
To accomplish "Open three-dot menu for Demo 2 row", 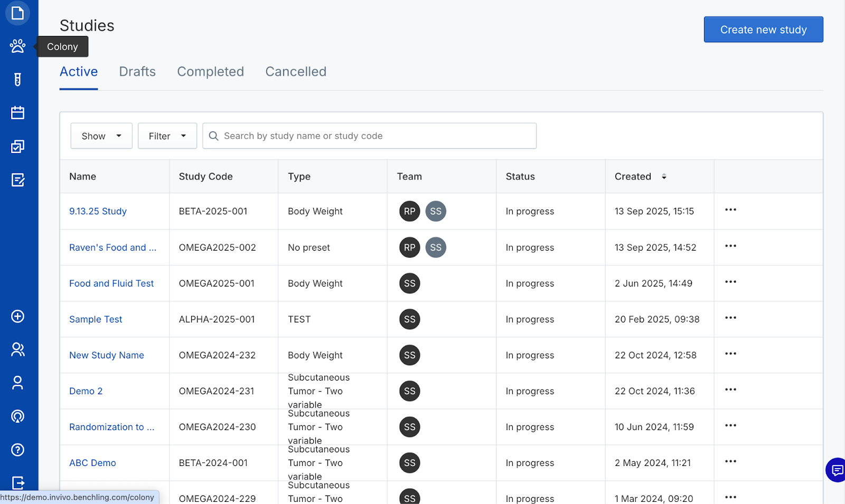I will (730, 389).
